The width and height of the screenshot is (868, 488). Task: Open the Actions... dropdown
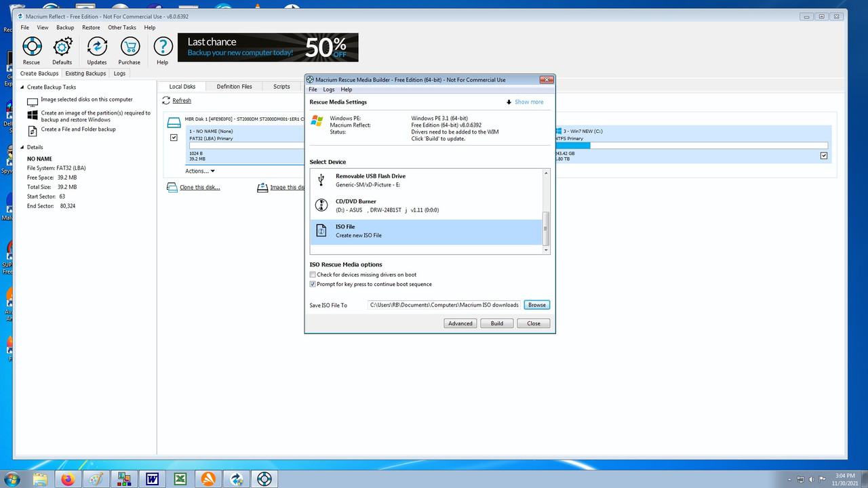point(200,171)
